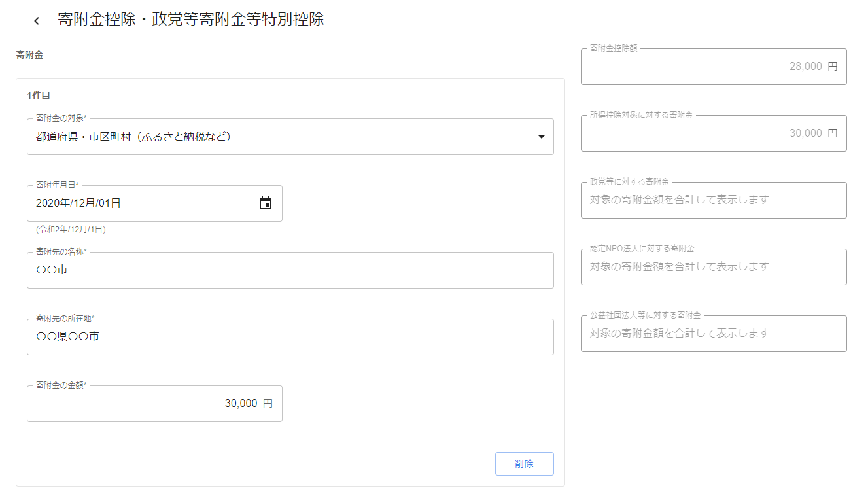This screenshot has width=868, height=492.
Task: Click the 寄附金 section heading
Action: 29,56
